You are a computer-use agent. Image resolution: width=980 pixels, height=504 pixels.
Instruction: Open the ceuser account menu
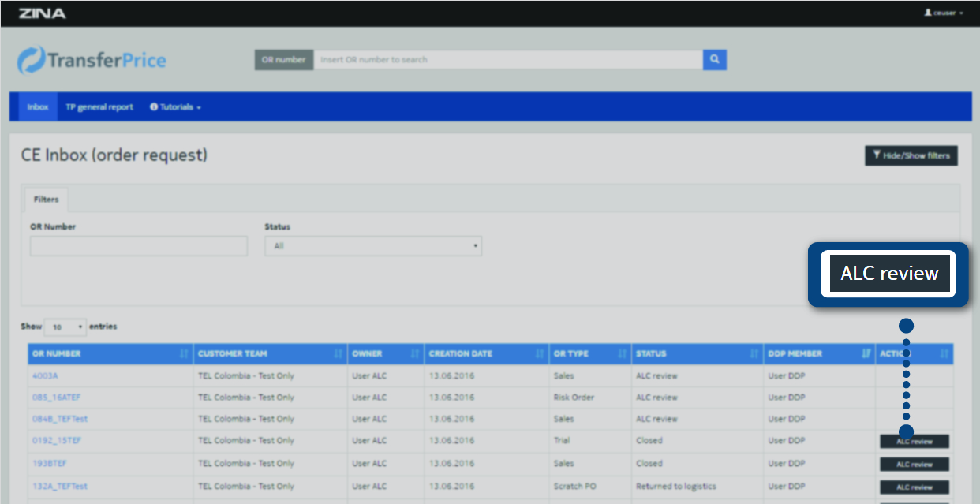(x=944, y=13)
